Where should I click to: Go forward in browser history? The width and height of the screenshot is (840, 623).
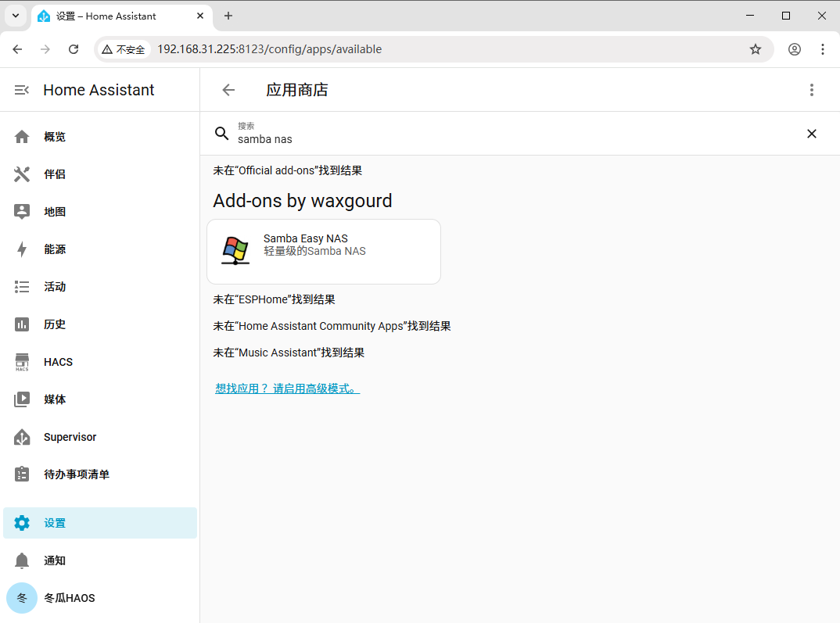click(45, 49)
